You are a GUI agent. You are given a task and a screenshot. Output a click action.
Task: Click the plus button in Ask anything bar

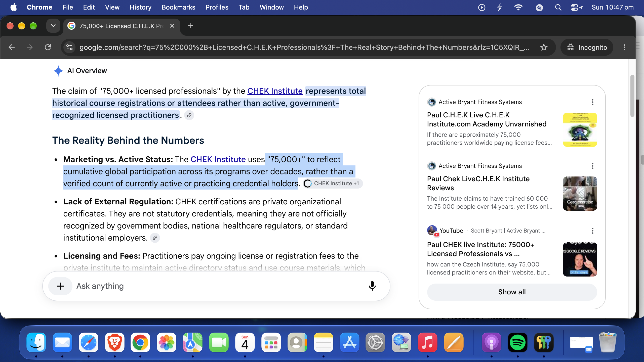[60, 286]
